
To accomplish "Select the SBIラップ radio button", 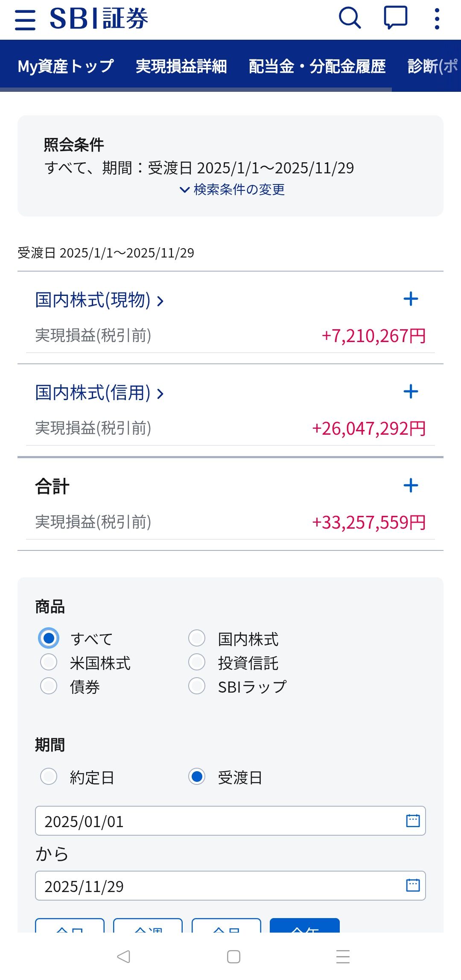I will point(197,686).
